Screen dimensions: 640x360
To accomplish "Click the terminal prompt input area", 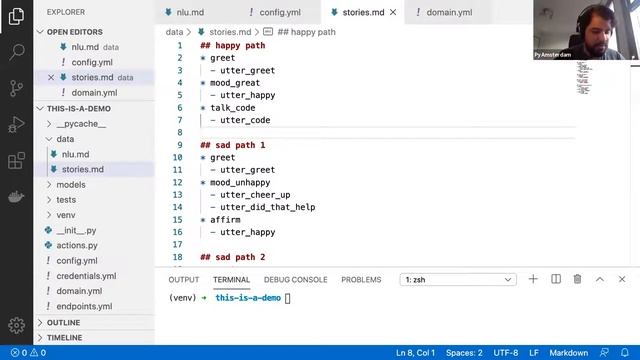I will [x=287, y=298].
